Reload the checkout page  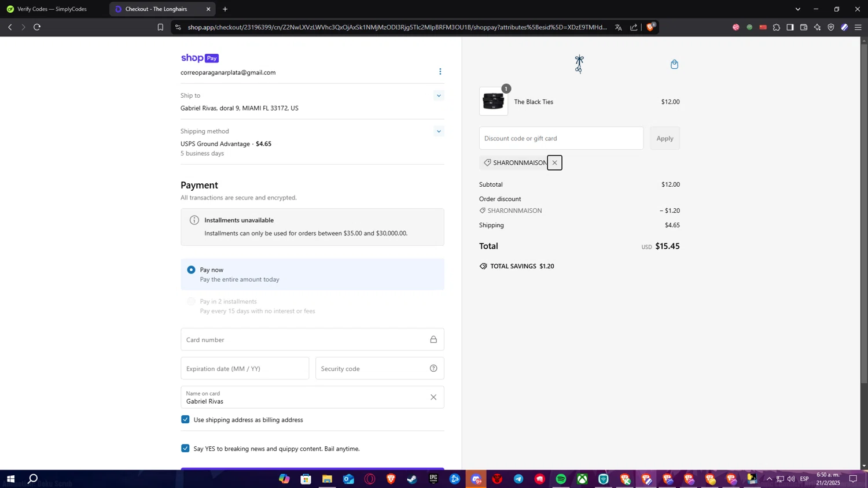coord(37,27)
